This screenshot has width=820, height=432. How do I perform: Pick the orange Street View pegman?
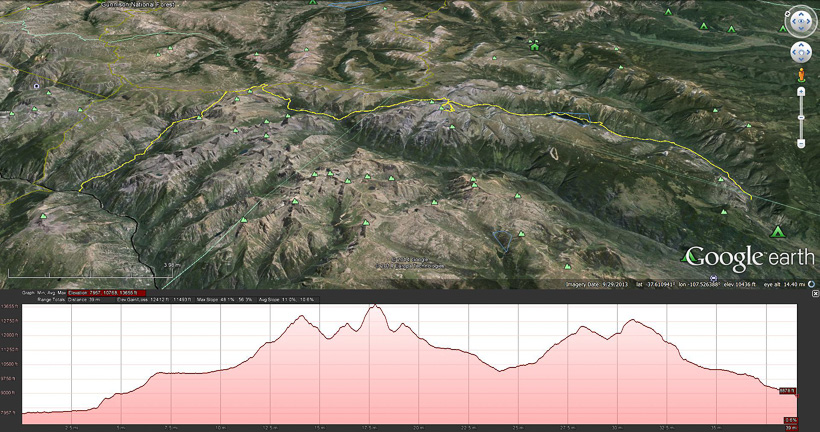(801, 75)
